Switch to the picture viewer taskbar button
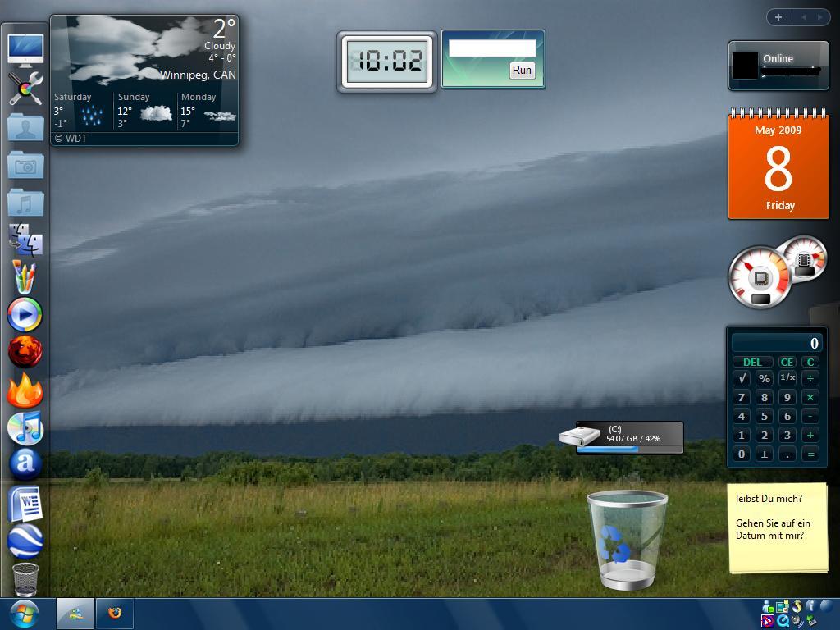The height and width of the screenshot is (630, 840). [x=75, y=614]
